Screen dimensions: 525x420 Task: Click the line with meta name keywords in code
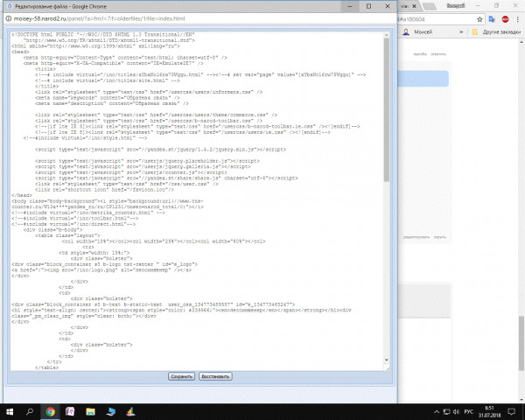(x=108, y=98)
